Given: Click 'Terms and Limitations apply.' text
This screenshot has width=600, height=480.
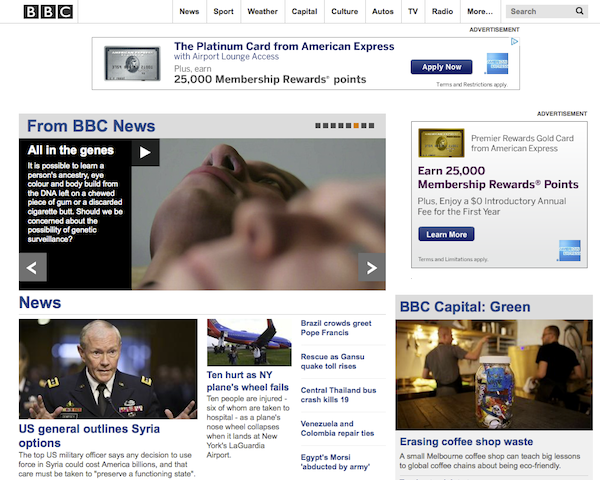Looking at the screenshot, I should [453, 260].
